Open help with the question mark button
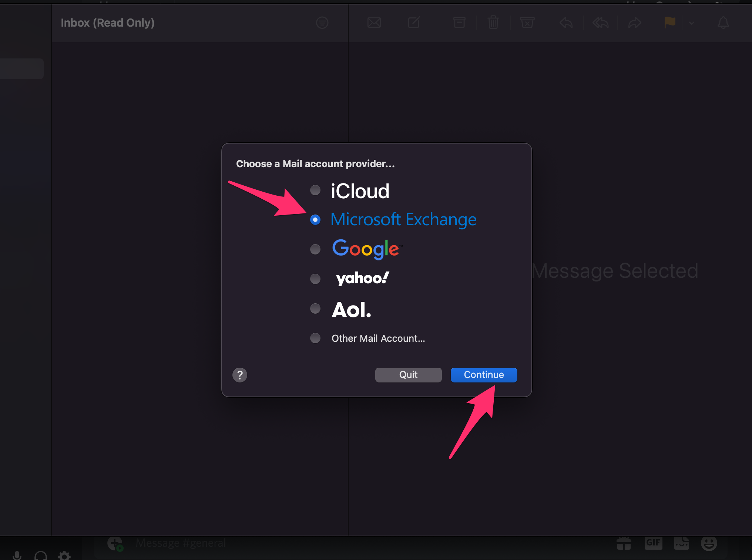752x560 pixels. [240, 375]
